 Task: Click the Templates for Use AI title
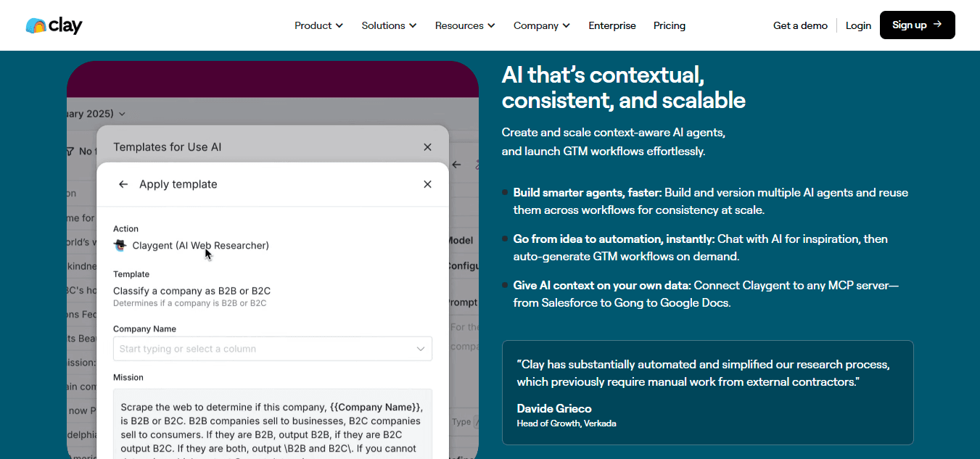point(168,147)
